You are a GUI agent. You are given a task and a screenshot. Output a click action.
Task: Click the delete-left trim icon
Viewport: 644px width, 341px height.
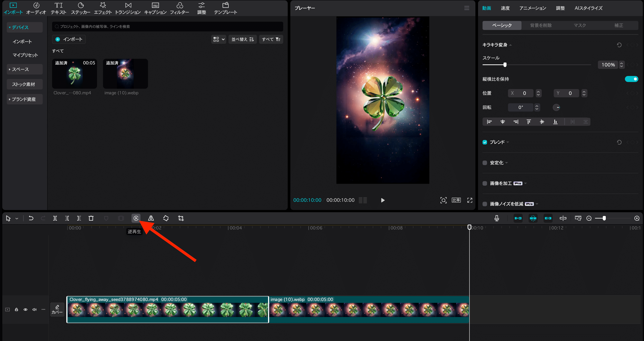[x=67, y=218]
